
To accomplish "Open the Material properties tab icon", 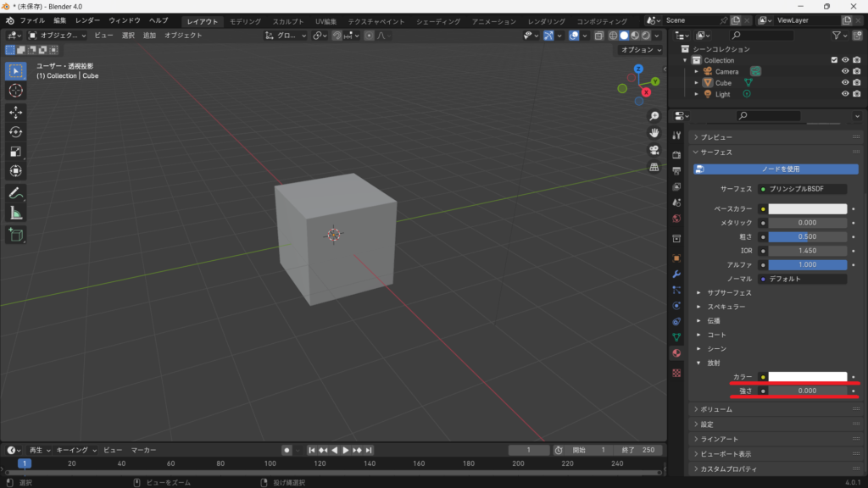I will [x=676, y=353].
